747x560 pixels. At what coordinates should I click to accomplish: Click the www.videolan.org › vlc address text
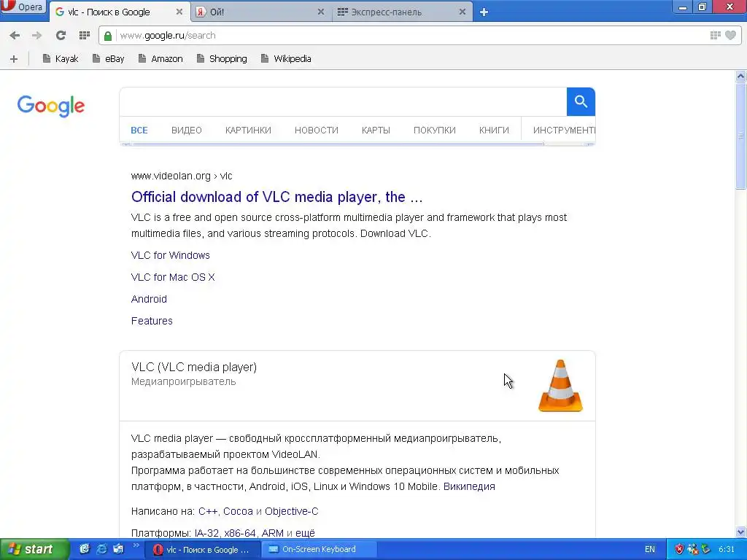(x=182, y=176)
